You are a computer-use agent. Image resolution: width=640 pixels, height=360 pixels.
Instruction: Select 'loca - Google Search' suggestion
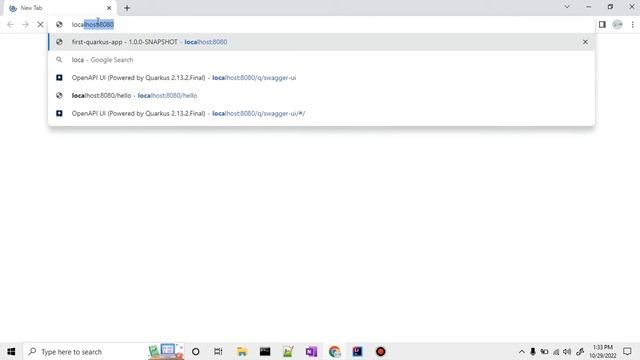[x=321, y=60]
